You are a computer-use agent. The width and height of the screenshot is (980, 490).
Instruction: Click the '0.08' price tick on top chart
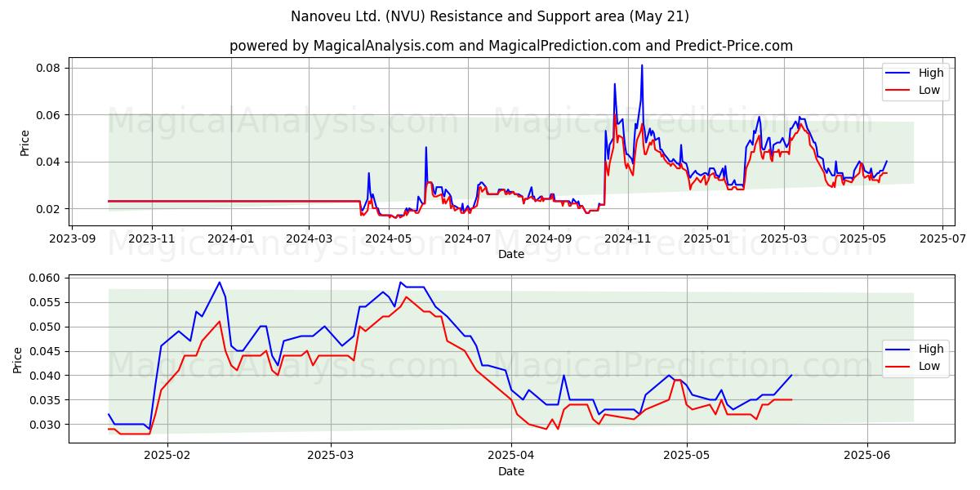pos(50,68)
